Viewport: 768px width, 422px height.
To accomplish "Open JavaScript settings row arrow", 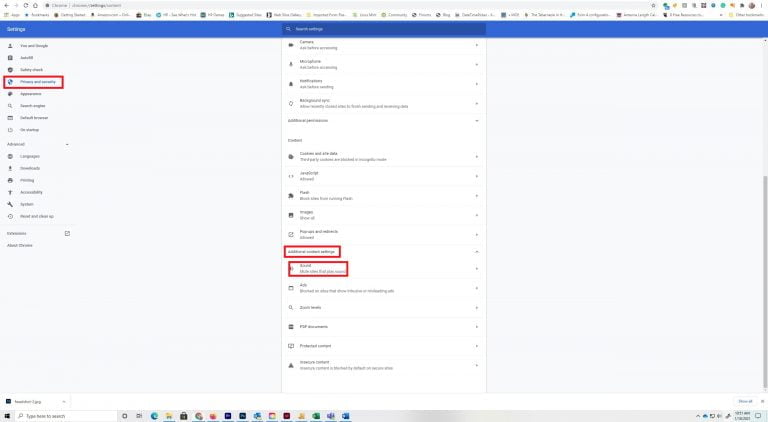I will coord(477,176).
